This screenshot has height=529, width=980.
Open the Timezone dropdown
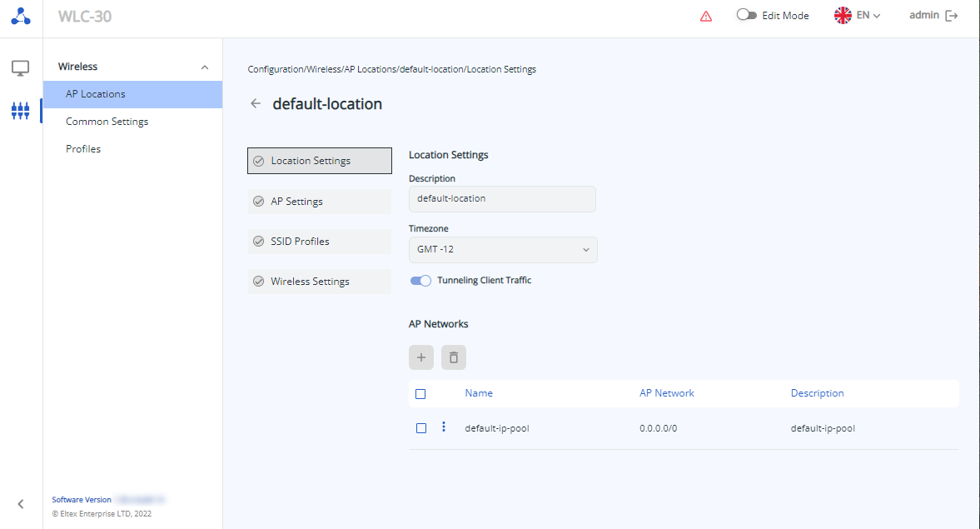click(503, 250)
